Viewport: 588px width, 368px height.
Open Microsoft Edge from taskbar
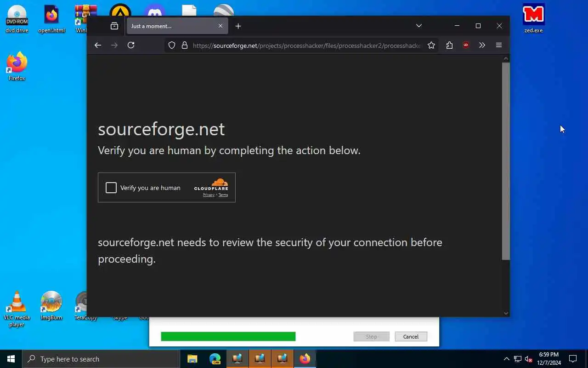(215, 359)
